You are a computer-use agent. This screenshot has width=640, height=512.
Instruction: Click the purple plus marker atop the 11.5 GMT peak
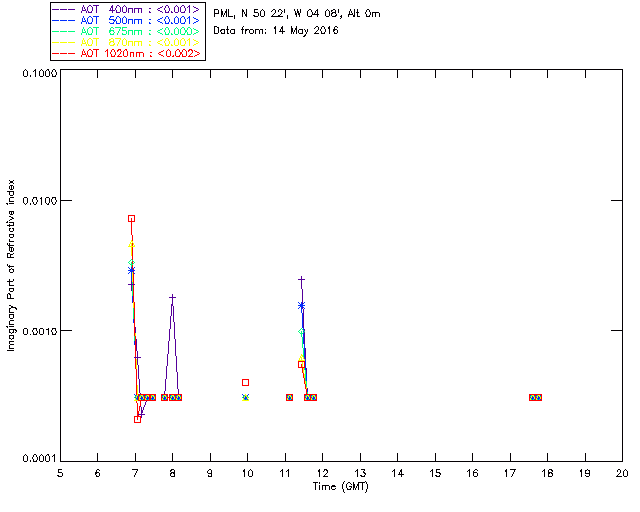coord(302,280)
